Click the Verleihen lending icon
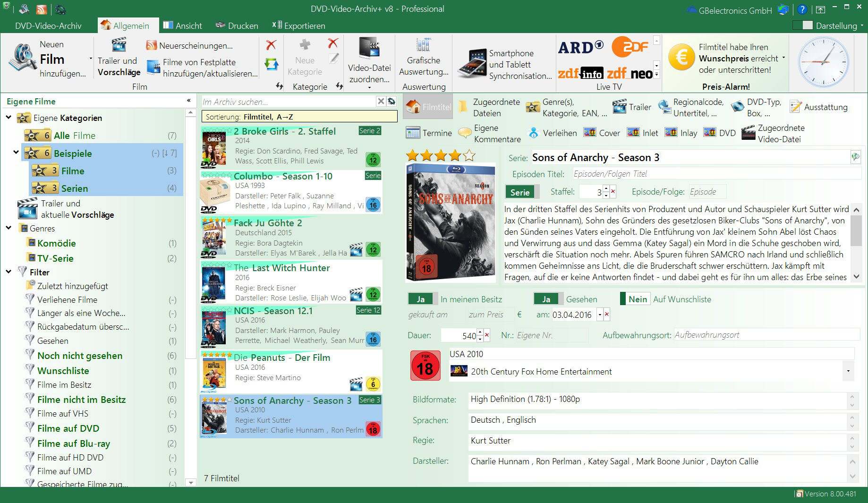Screen dimensions: 868x503 [534, 133]
